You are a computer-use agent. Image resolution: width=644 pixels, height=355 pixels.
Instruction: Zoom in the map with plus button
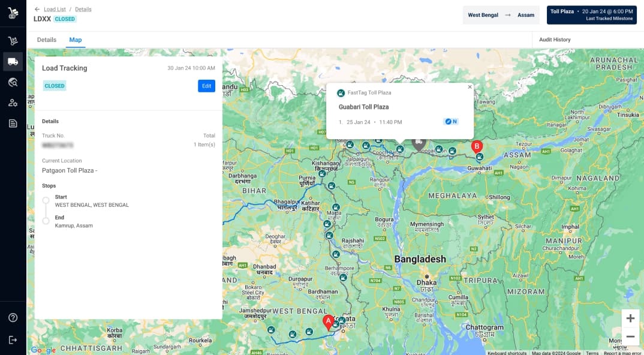pos(630,318)
